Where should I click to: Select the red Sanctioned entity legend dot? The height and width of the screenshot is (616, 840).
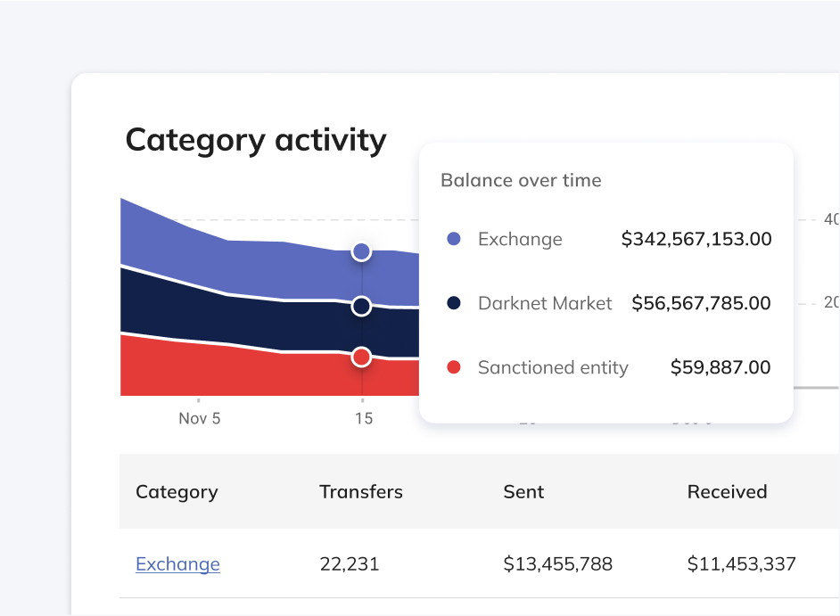pos(454,367)
